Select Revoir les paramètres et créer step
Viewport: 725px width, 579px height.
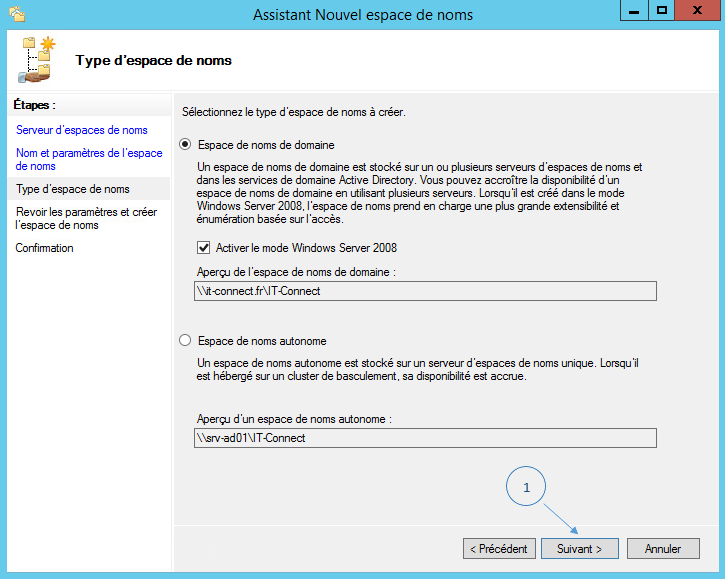click(86, 218)
